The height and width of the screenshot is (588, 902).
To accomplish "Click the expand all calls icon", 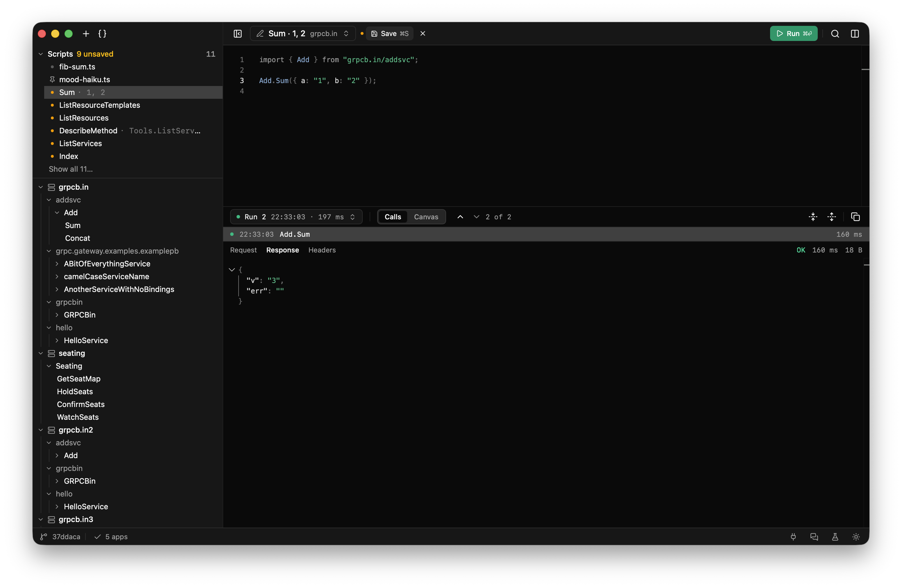I will click(x=832, y=217).
